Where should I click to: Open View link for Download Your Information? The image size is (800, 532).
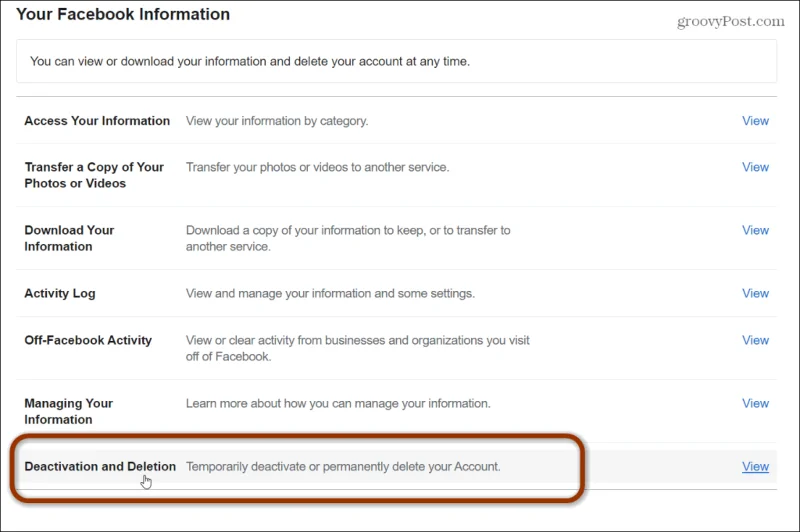[755, 231]
